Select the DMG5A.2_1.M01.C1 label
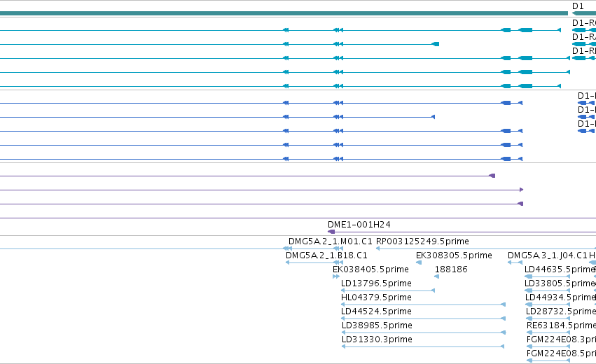The image size is (596, 364). tap(331, 241)
